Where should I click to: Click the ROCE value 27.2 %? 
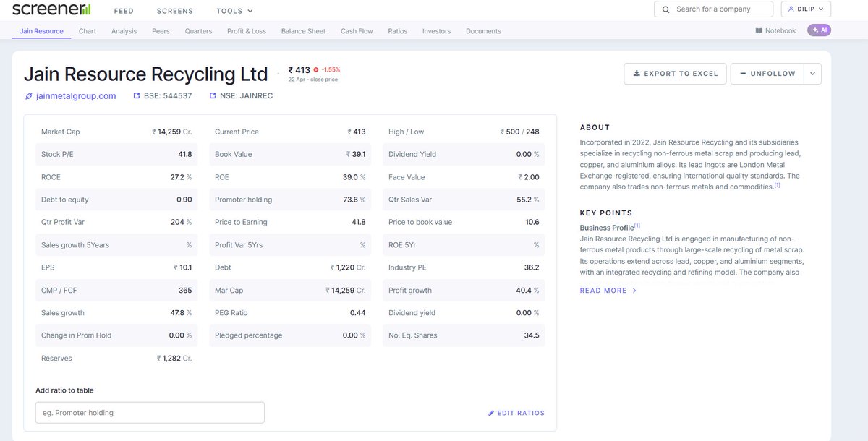click(x=181, y=177)
